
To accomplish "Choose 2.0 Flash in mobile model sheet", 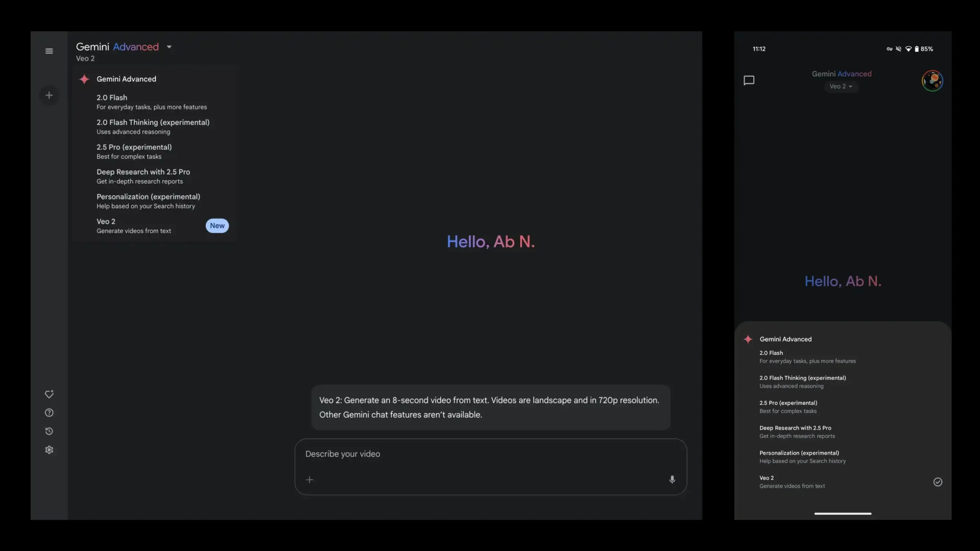I will pos(842,357).
